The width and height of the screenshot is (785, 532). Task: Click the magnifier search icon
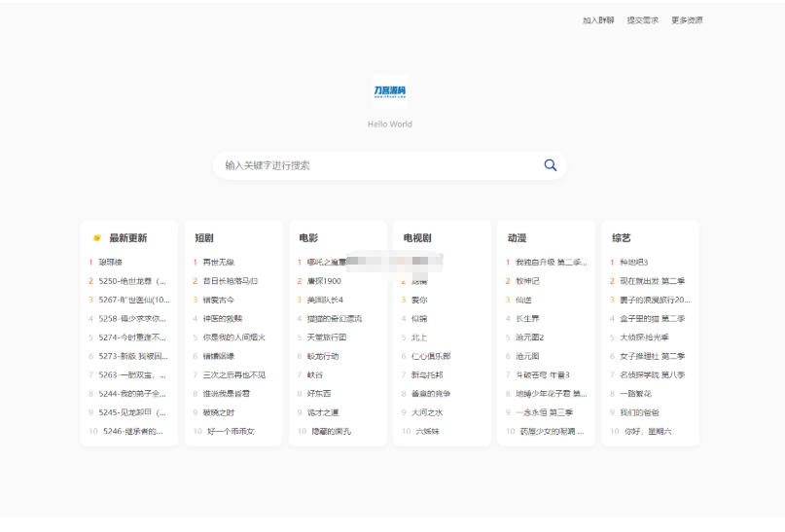click(551, 165)
